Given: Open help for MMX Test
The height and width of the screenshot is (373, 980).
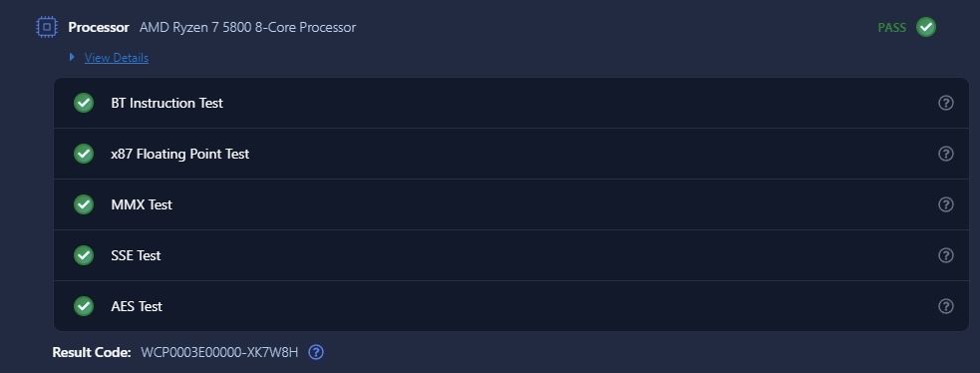Looking at the screenshot, I should pyautogui.click(x=946, y=204).
